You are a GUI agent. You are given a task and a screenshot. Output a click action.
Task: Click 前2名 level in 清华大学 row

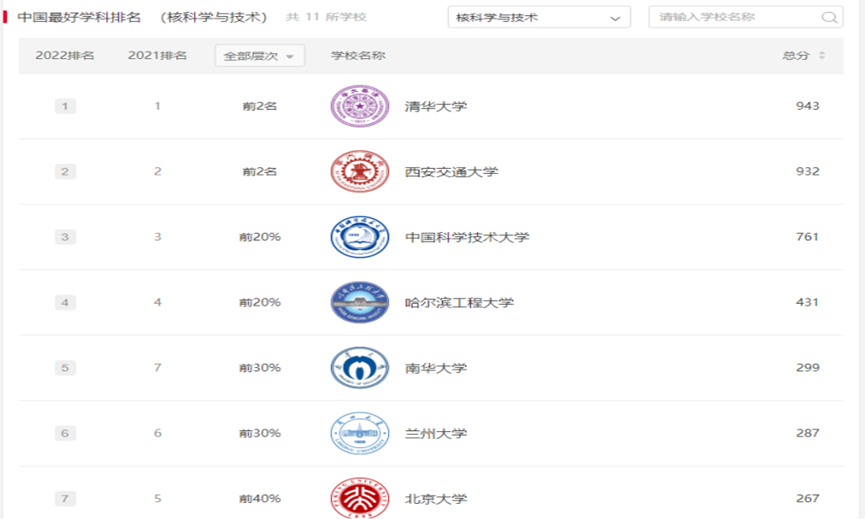pos(259,106)
